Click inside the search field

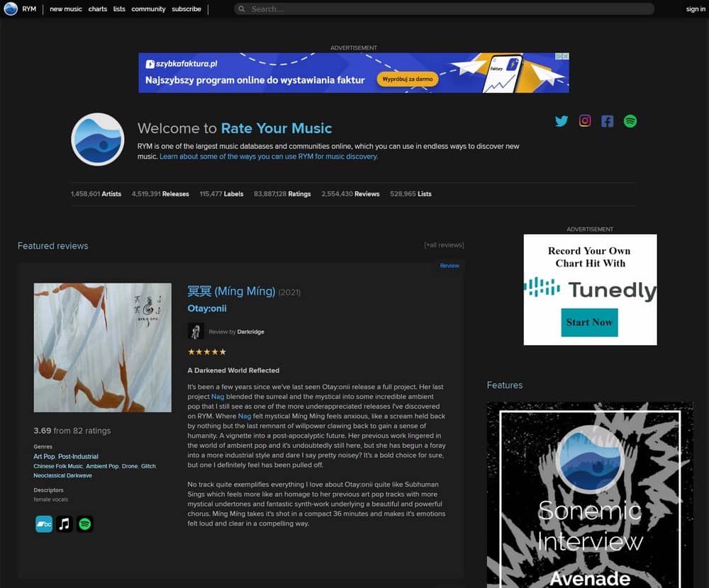coord(444,9)
